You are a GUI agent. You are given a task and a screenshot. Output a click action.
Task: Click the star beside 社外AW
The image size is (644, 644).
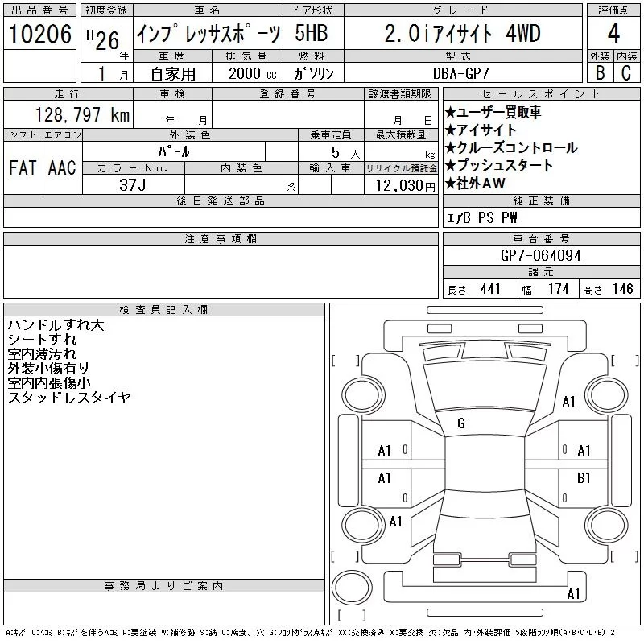pos(451,184)
